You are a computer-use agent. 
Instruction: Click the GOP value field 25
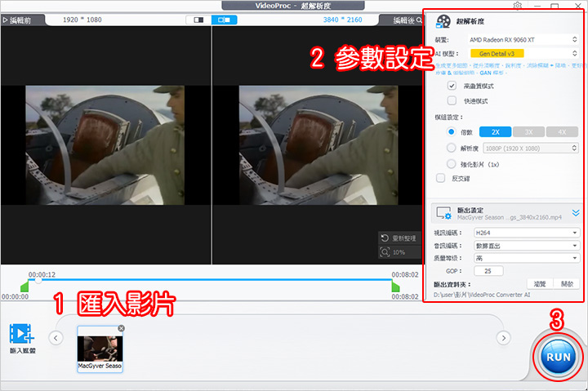coord(488,271)
